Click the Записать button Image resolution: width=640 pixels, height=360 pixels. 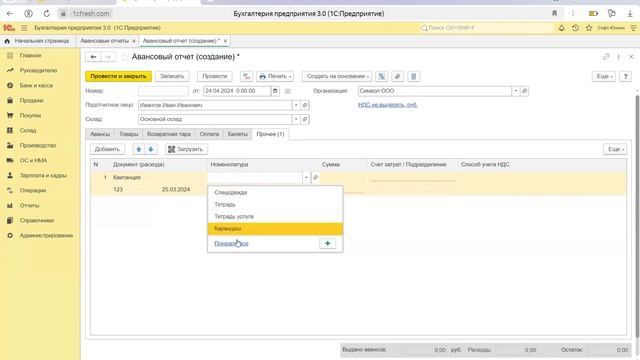(172, 76)
